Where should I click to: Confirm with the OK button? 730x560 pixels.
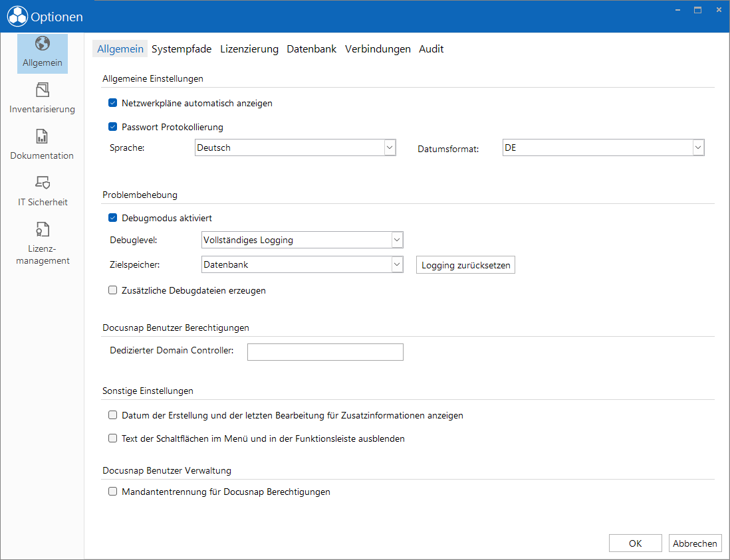[636, 543]
